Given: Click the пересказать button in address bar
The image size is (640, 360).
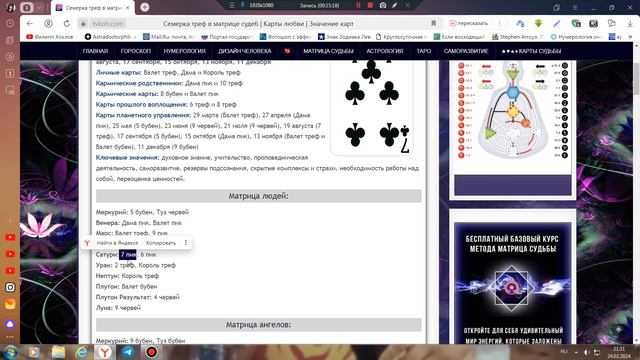Looking at the screenshot, I should 469,24.
